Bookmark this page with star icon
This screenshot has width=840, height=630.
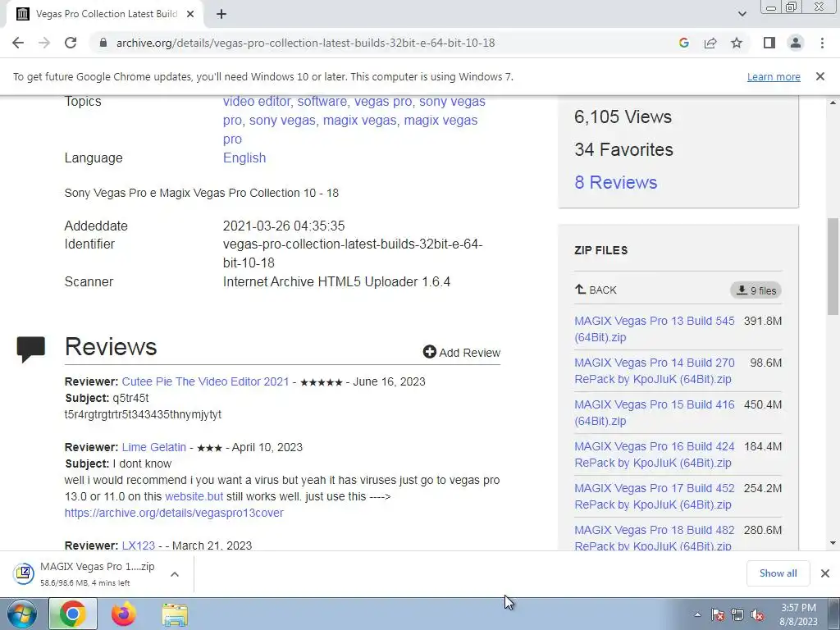click(x=737, y=43)
